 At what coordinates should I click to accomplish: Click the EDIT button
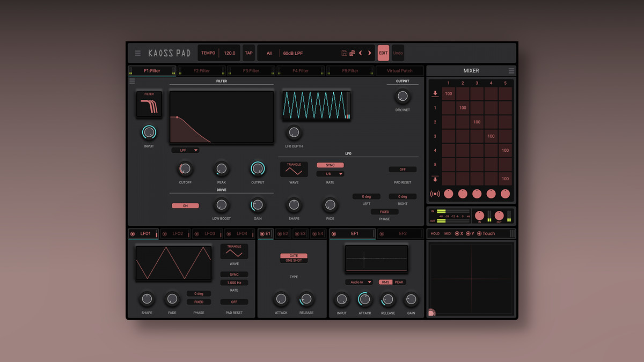click(383, 53)
